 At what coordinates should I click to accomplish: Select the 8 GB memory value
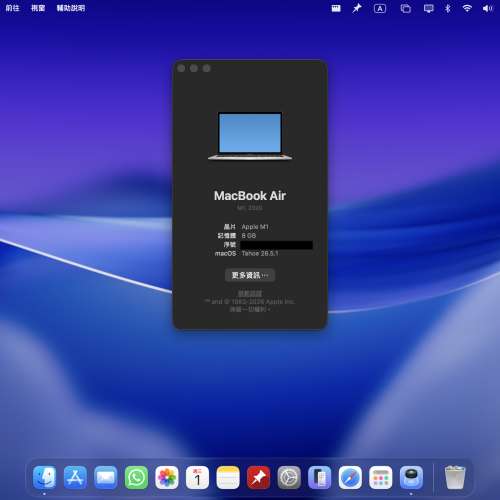point(249,236)
